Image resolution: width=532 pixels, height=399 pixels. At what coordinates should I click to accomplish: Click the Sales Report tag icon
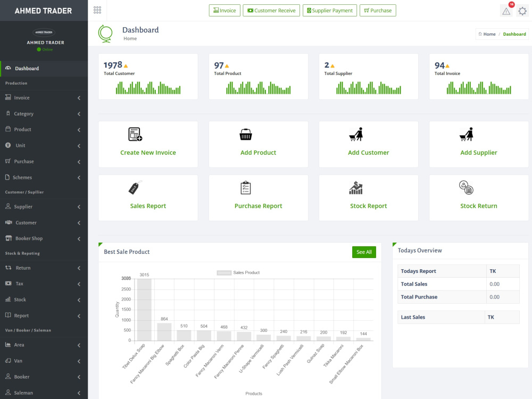click(x=135, y=187)
